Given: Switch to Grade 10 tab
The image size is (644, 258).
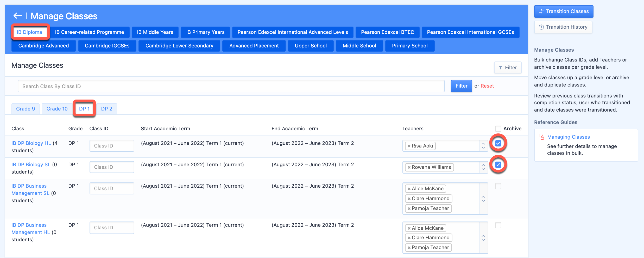Looking at the screenshot, I should click(57, 109).
